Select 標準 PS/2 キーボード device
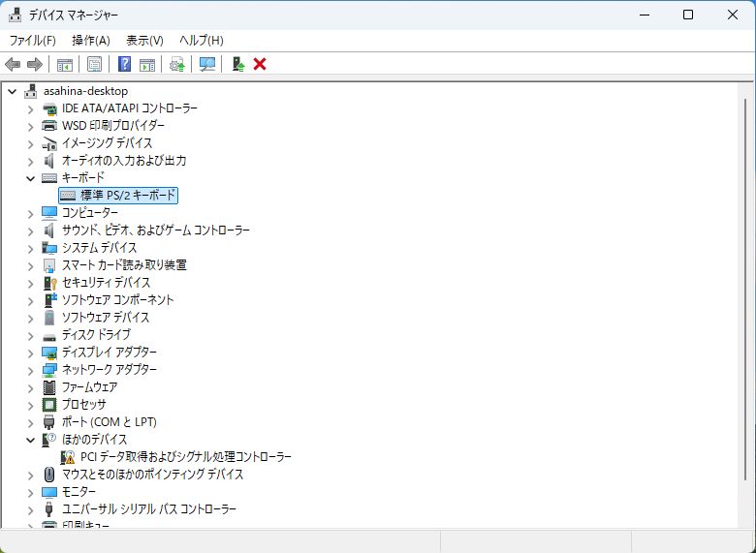756x553 pixels. tap(128, 196)
